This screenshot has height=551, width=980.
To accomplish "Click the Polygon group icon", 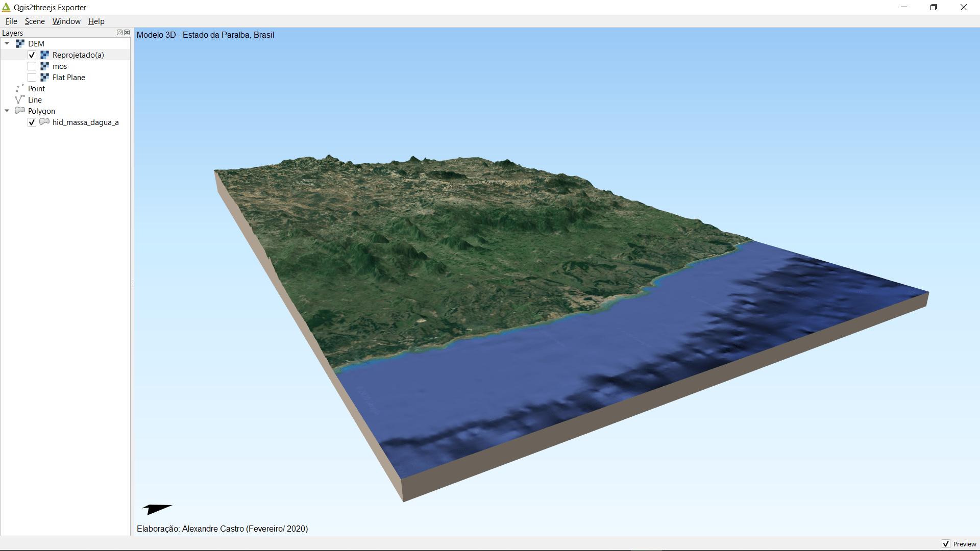I will 20,111.
